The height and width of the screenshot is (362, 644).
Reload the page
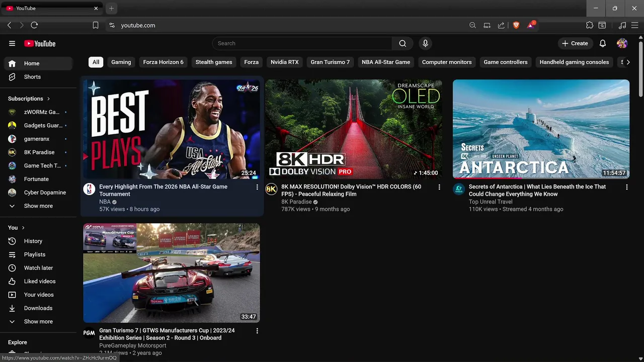[x=34, y=25]
